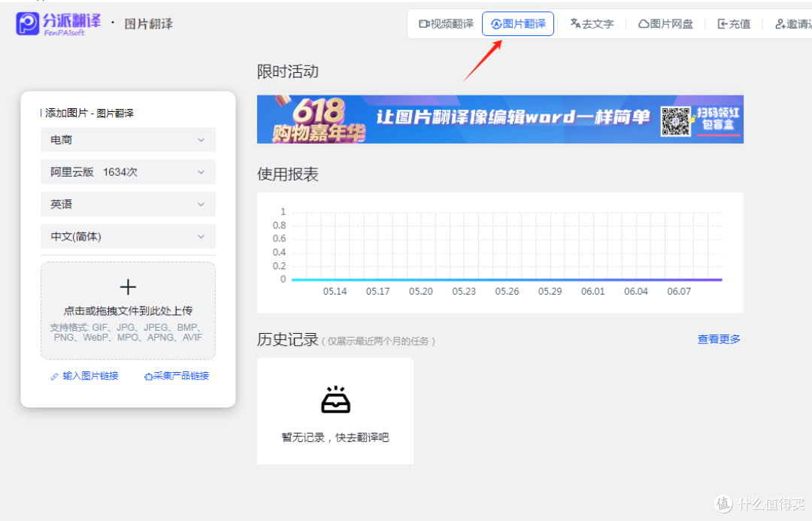Click the QR code in the banner

[675, 121]
